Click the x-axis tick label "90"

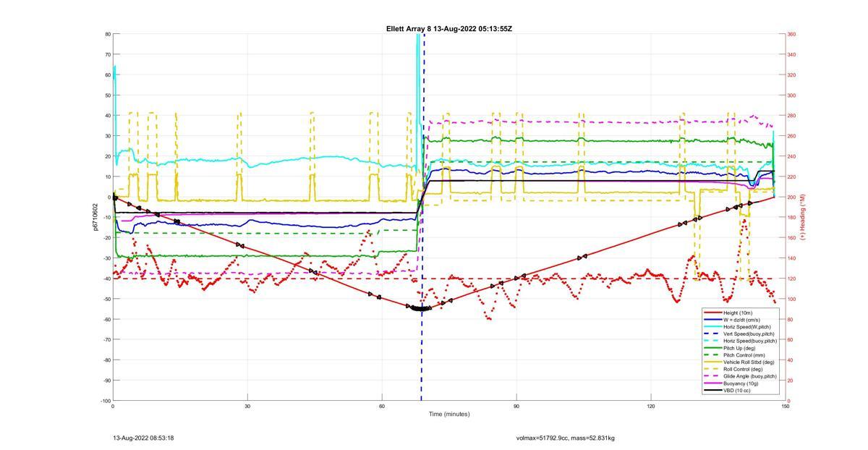(516, 407)
